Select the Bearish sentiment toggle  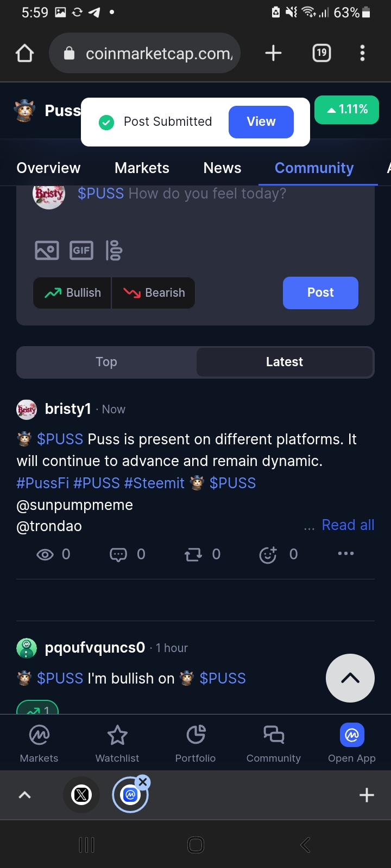154,293
